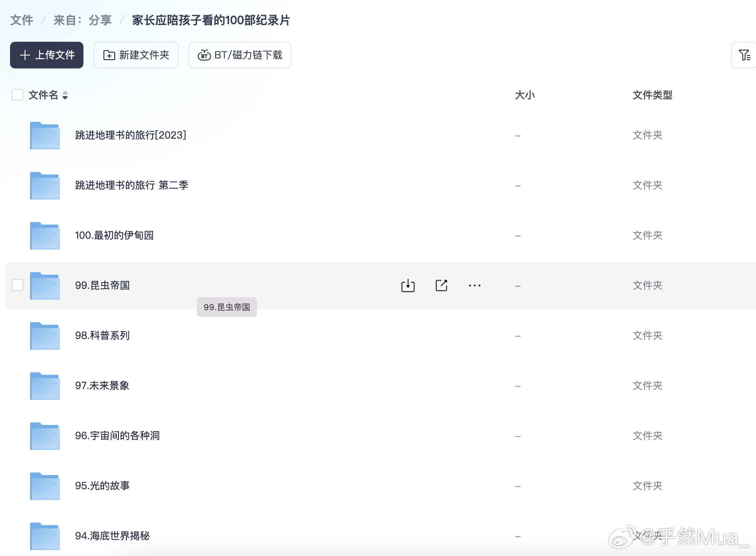Select the name 100.最初的伊甸园

click(114, 235)
